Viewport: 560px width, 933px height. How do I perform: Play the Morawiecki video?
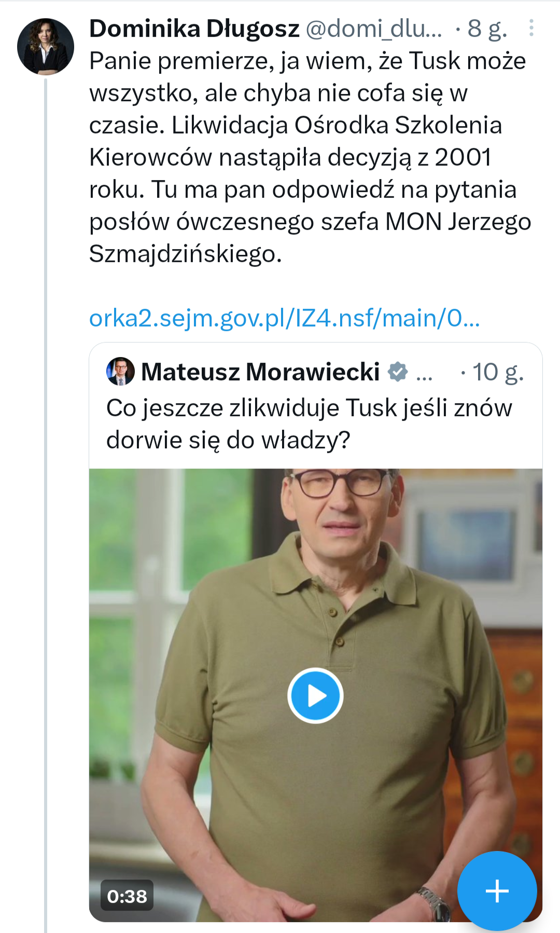click(315, 695)
